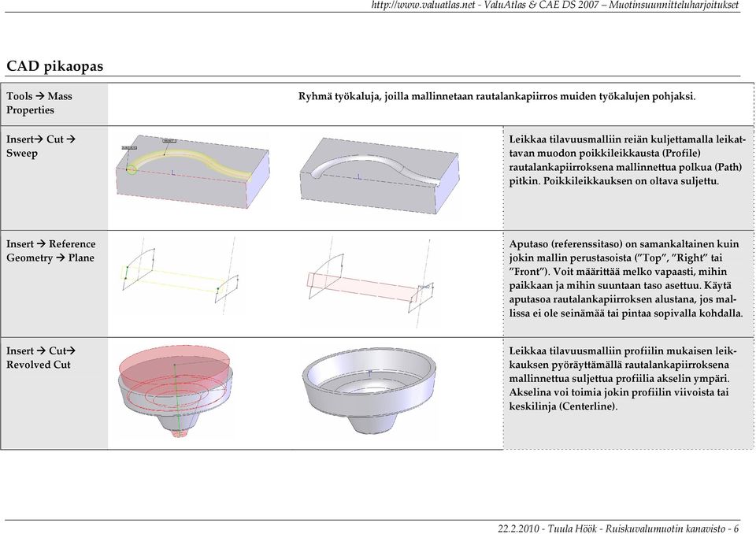Click the sentence "Poikkileikkauksen on oltava suljettu."
756x534 pixels.
pos(631,181)
